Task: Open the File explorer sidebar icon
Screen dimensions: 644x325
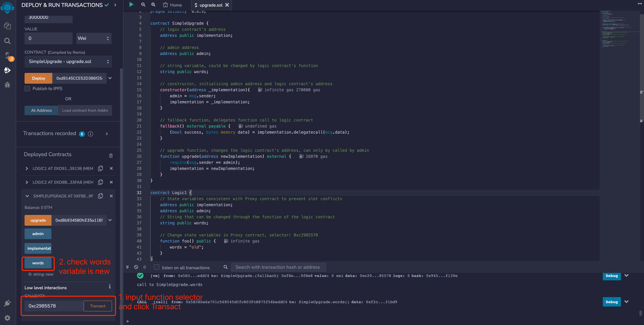Action: [x=8, y=26]
